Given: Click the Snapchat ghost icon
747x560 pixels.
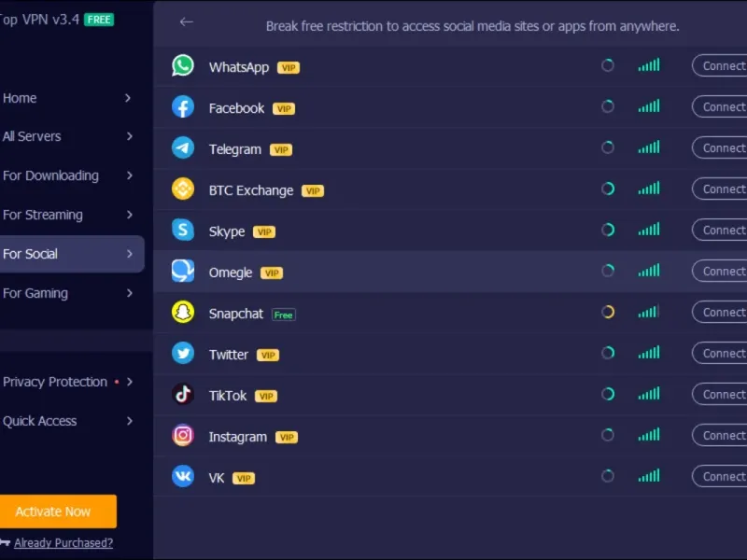Looking at the screenshot, I should tap(183, 313).
